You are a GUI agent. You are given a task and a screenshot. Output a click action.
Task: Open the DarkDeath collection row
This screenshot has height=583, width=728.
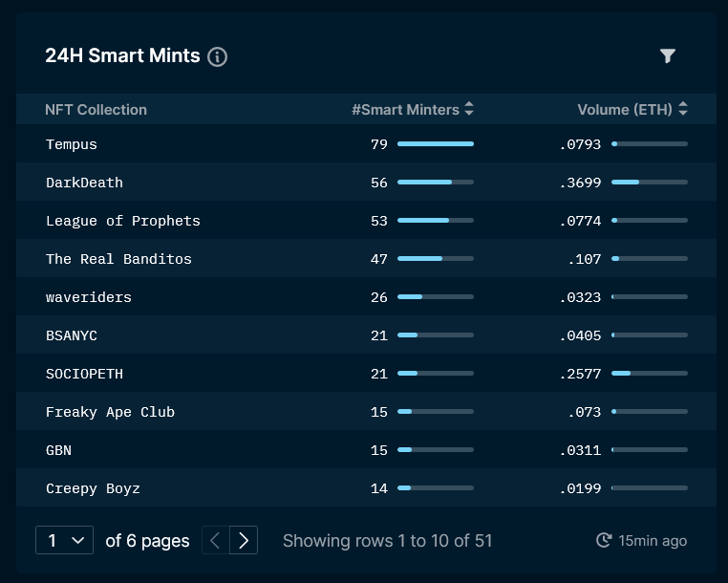366,182
